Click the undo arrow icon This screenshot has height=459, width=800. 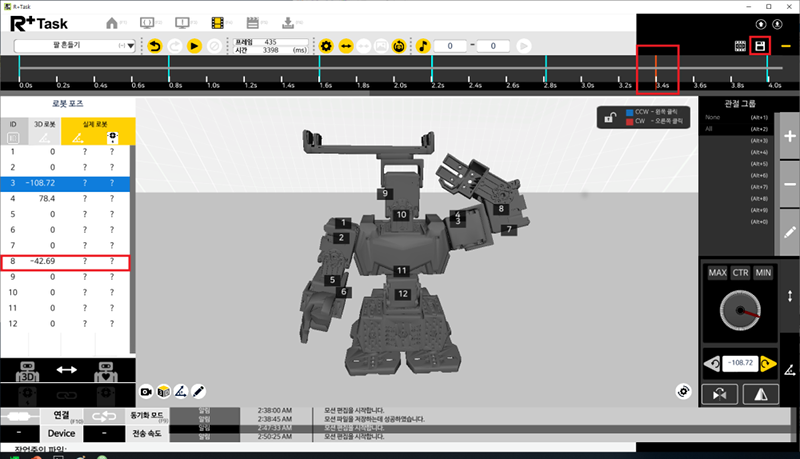[x=154, y=46]
